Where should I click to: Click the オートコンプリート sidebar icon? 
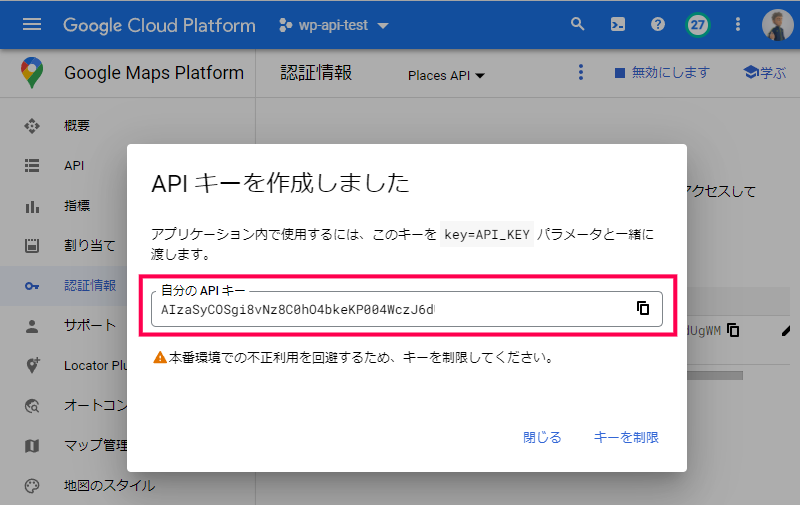(x=32, y=406)
